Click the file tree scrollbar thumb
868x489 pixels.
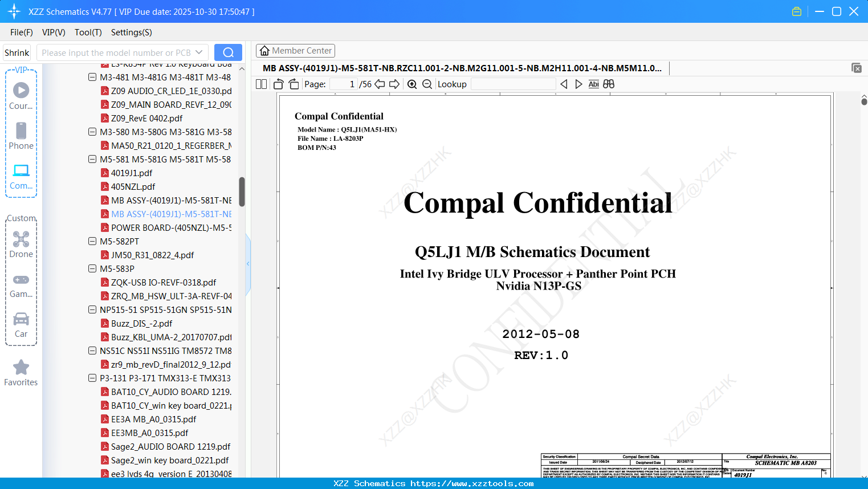point(242,192)
